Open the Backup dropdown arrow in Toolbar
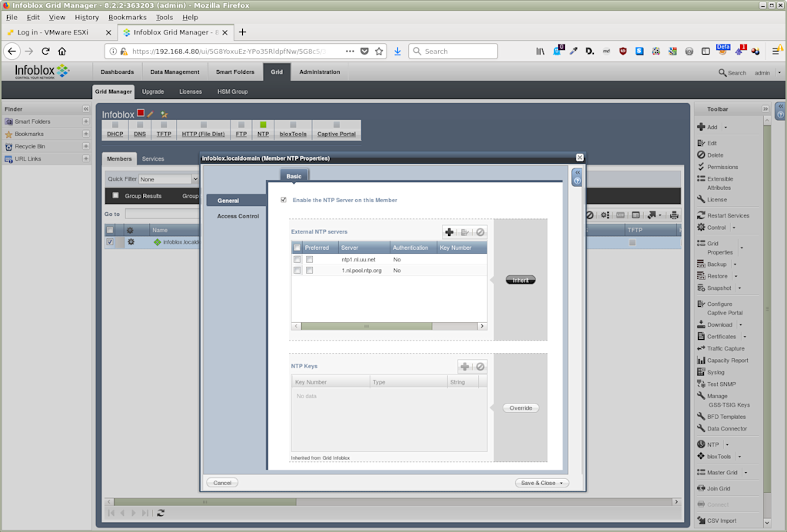Screen dimensions: 787x532 point(736,264)
